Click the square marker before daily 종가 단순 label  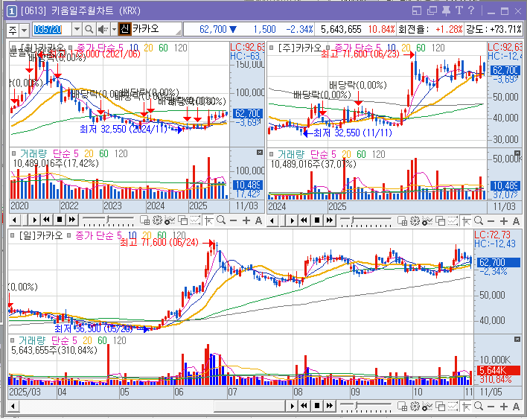tap(69, 236)
